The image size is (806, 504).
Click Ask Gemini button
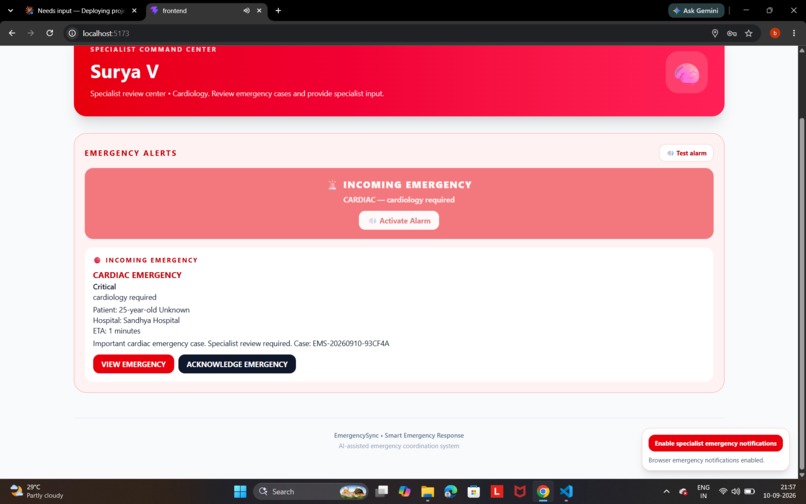(697, 10)
